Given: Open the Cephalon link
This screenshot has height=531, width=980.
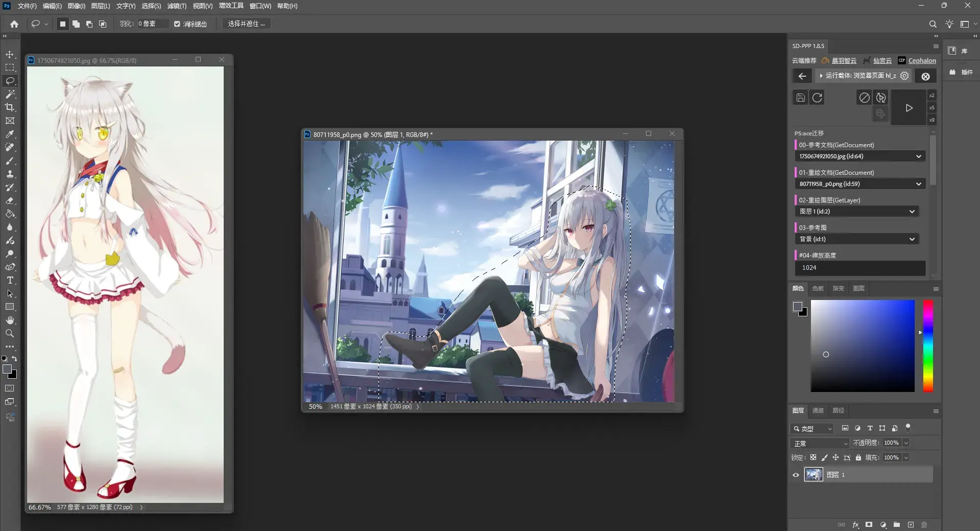Looking at the screenshot, I should 922,60.
